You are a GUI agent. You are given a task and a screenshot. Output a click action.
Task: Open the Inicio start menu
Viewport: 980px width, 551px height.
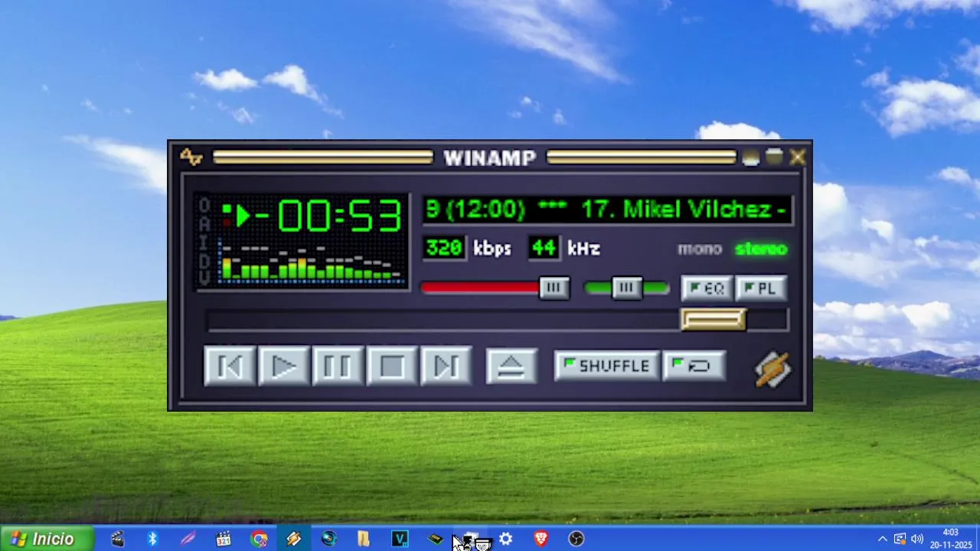pos(46,539)
